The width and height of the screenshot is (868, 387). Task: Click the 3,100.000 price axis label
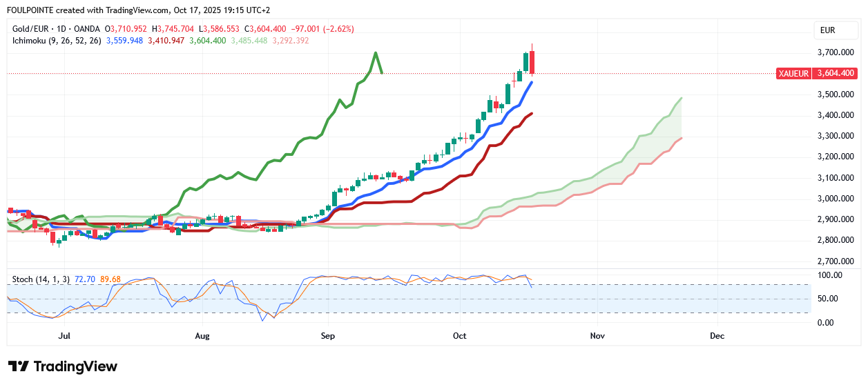[837, 178]
